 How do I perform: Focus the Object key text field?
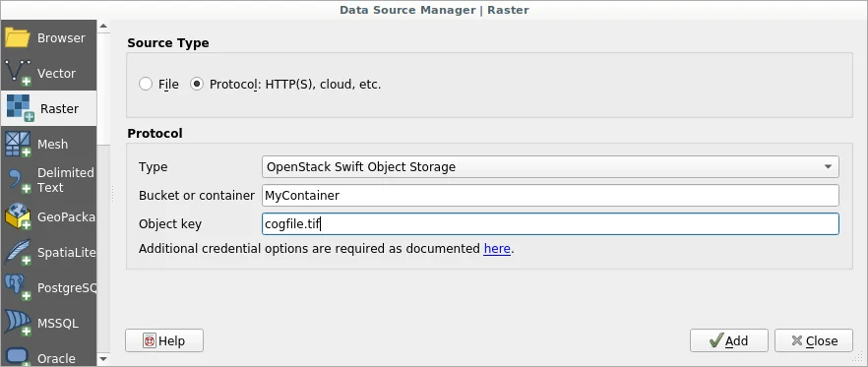[x=550, y=224]
